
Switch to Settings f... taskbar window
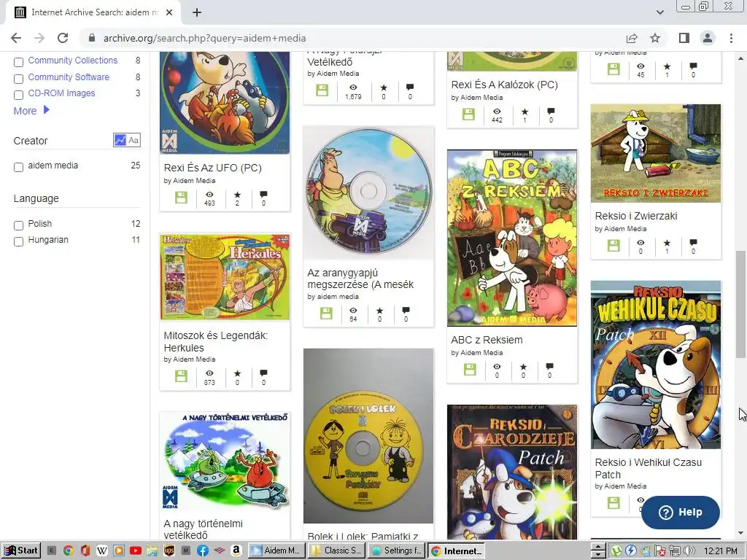pos(396,551)
